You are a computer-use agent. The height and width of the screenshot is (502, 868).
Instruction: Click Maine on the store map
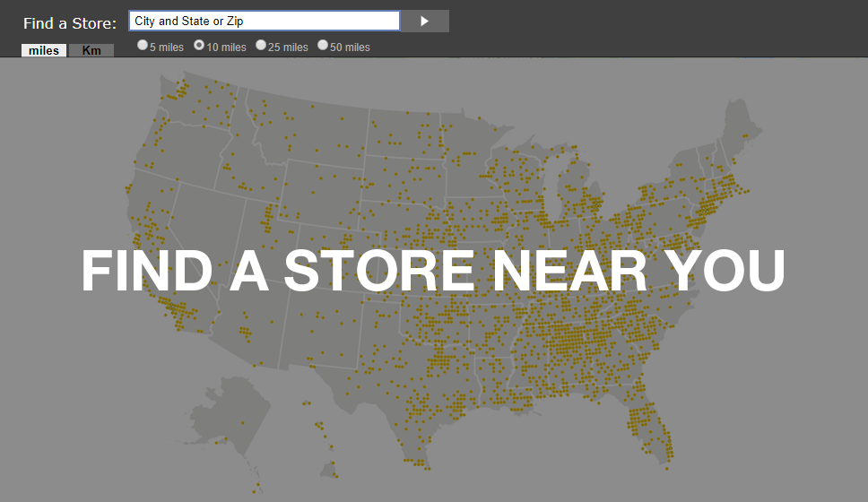pyautogui.click(x=739, y=134)
